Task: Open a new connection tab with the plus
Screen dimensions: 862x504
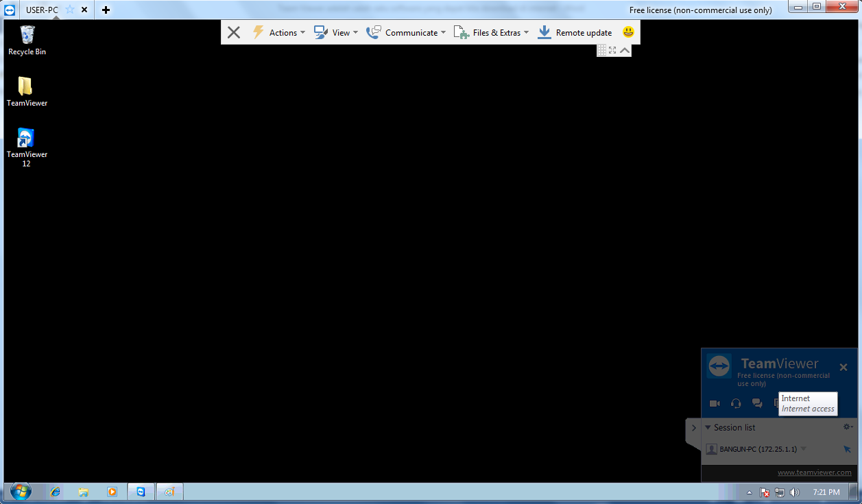Action: [x=106, y=10]
